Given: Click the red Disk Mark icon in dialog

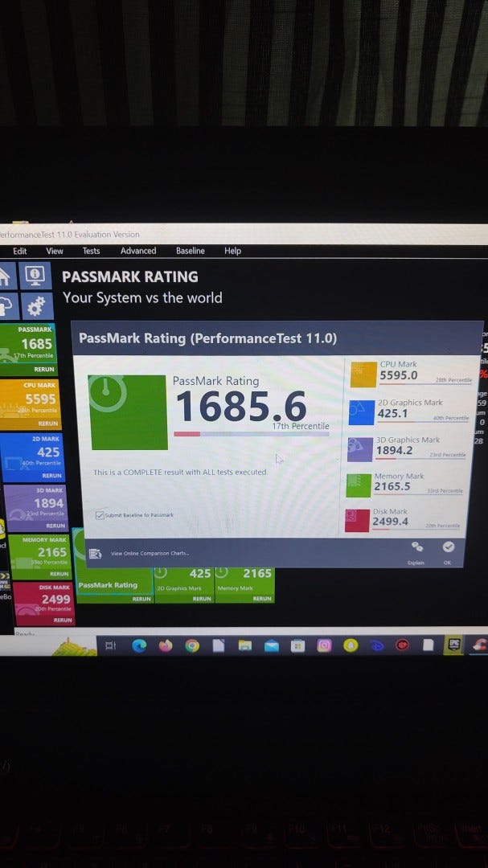Looking at the screenshot, I should click(x=357, y=520).
